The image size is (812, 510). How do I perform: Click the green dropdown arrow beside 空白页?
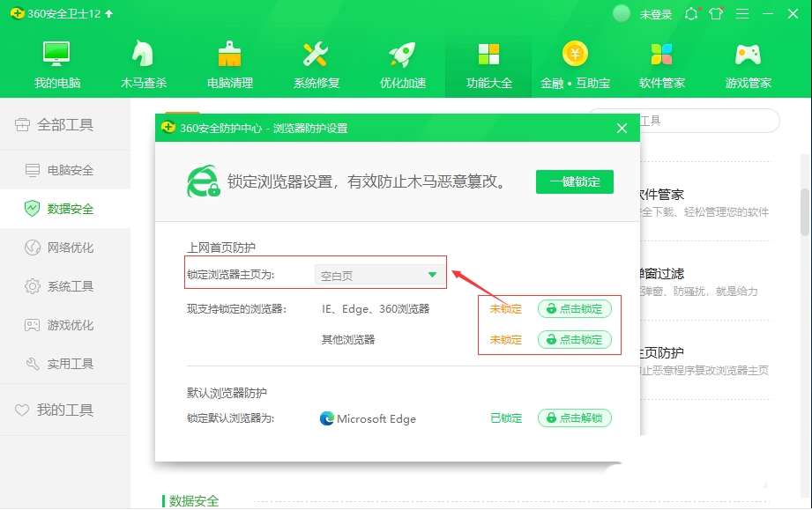click(x=432, y=275)
